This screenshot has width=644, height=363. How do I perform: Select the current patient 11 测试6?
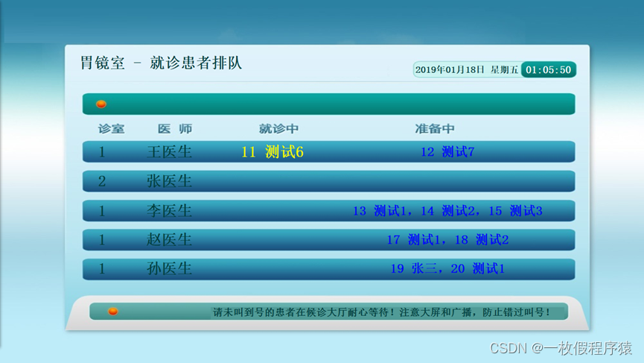[272, 152]
